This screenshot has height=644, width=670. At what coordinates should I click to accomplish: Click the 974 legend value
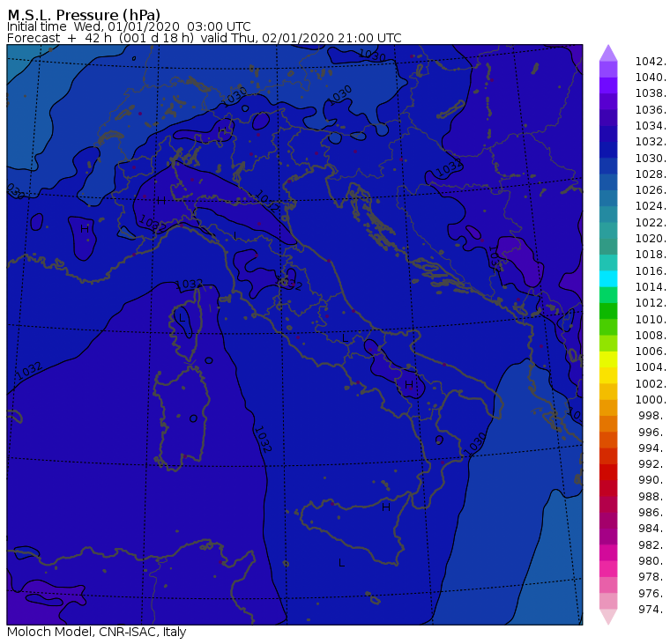click(x=652, y=609)
